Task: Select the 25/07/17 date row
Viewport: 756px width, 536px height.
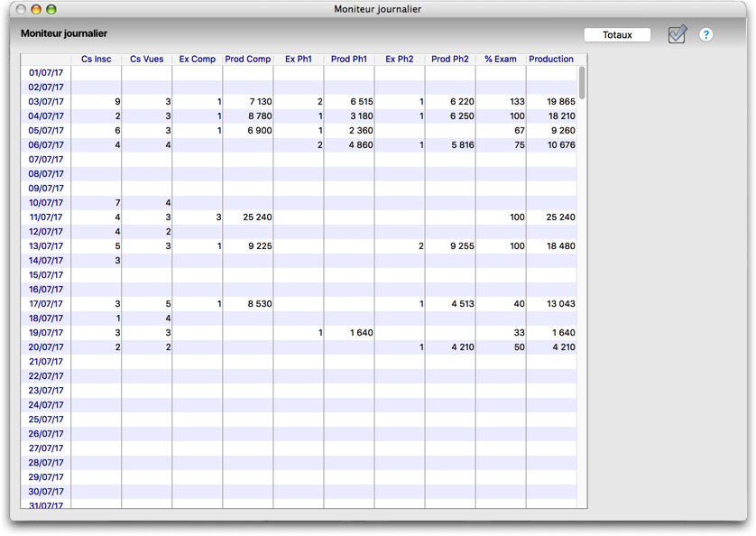Action: tap(299, 420)
